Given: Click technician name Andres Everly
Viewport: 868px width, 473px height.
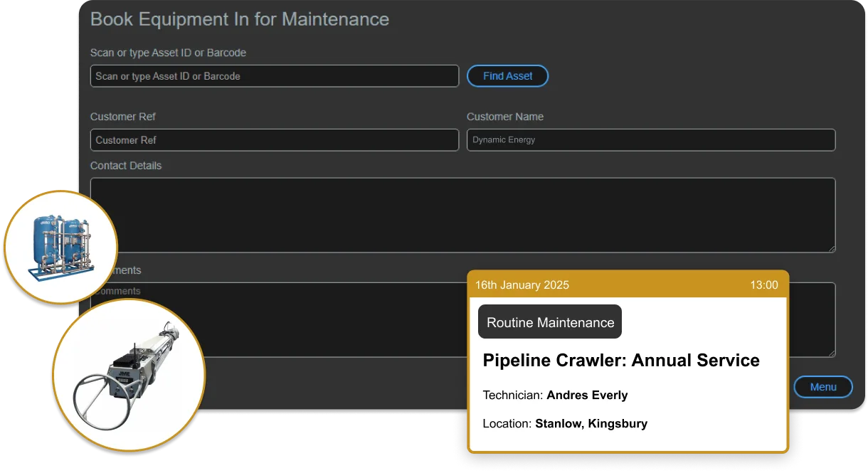Looking at the screenshot, I should (587, 395).
